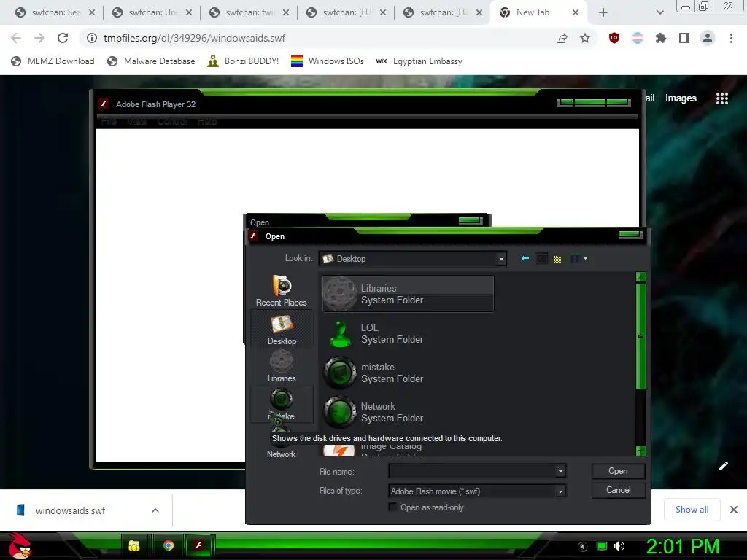Bookmark this tab with star icon
The width and height of the screenshot is (747, 560).
click(x=585, y=38)
